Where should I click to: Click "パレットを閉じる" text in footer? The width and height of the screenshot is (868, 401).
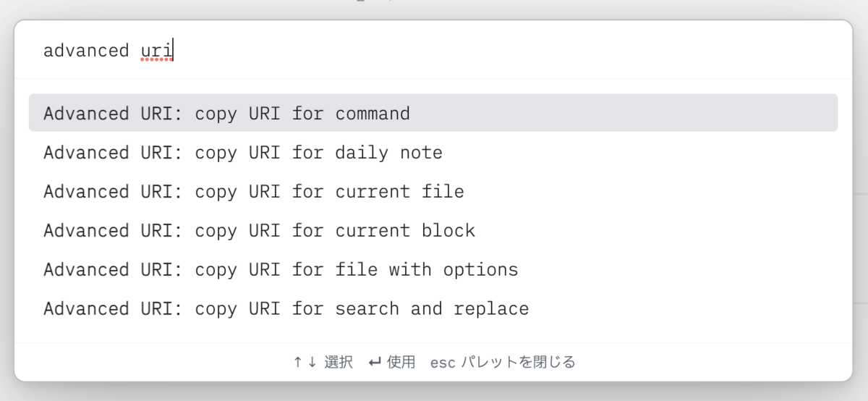518,362
